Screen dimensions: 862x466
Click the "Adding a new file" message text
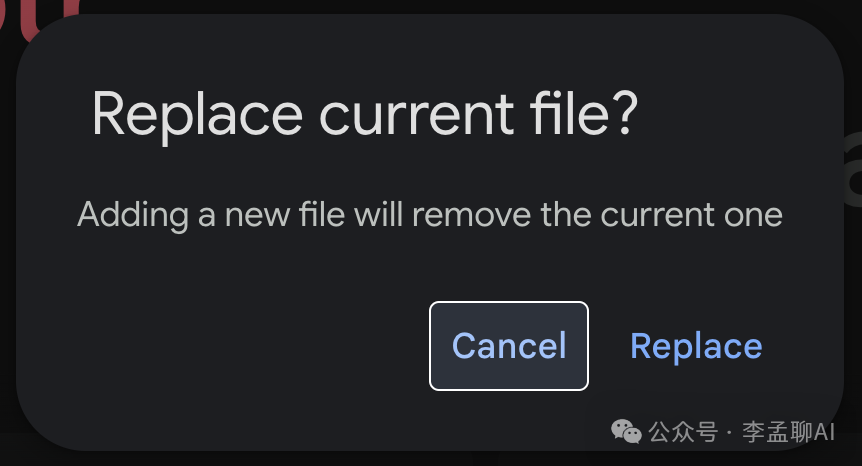tap(429, 214)
